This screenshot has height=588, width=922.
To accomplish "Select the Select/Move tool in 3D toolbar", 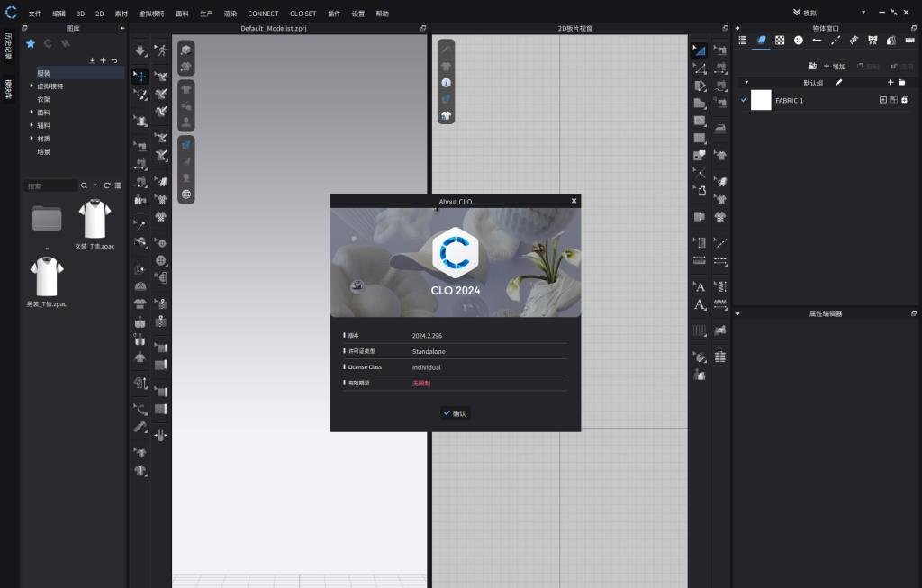I will 140,76.
